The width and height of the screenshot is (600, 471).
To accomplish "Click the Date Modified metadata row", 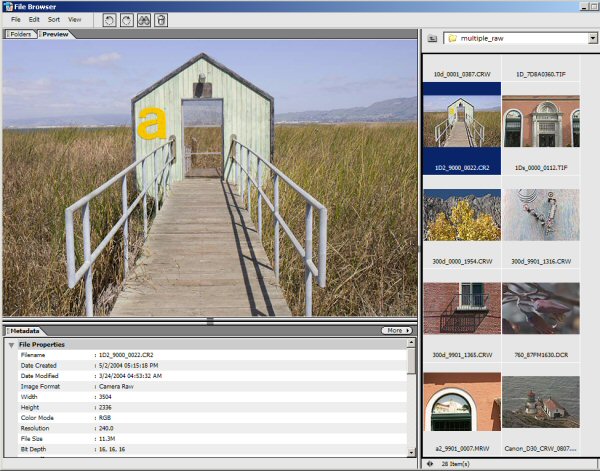I will tap(212, 376).
